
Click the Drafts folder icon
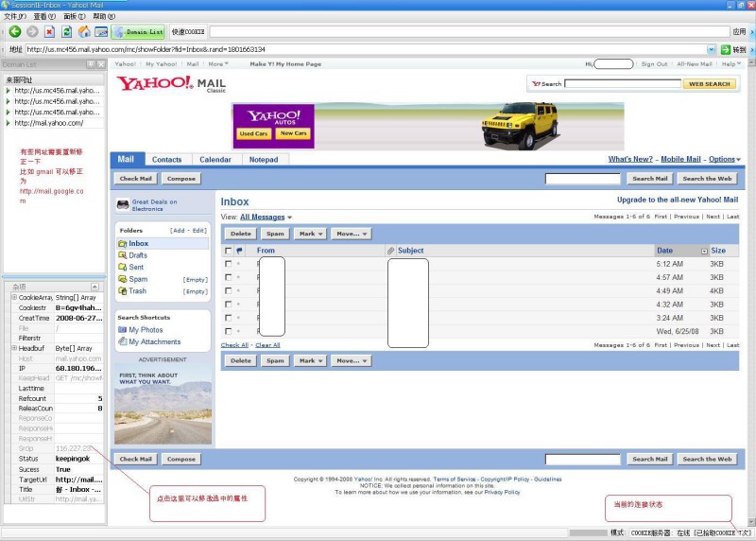123,255
